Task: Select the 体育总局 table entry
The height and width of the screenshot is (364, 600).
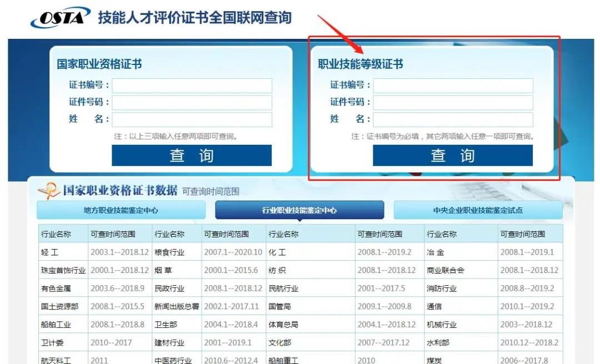Action: [283, 325]
